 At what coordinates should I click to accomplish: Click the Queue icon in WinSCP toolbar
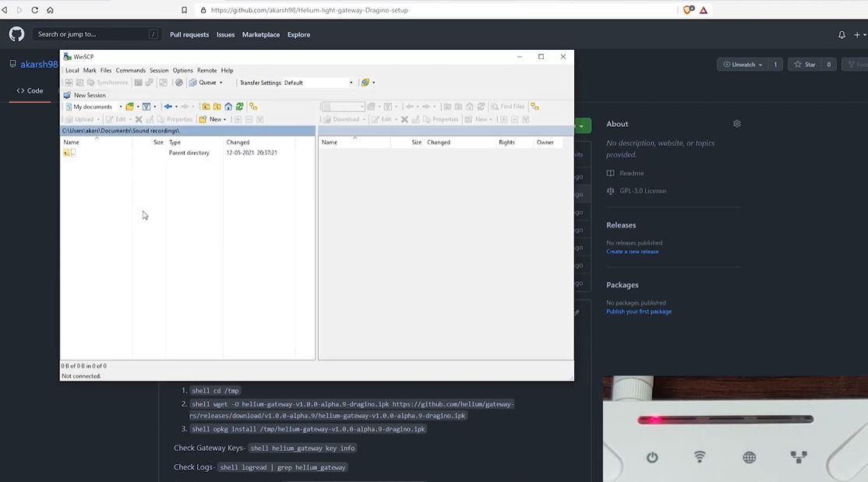[x=193, y=83]
